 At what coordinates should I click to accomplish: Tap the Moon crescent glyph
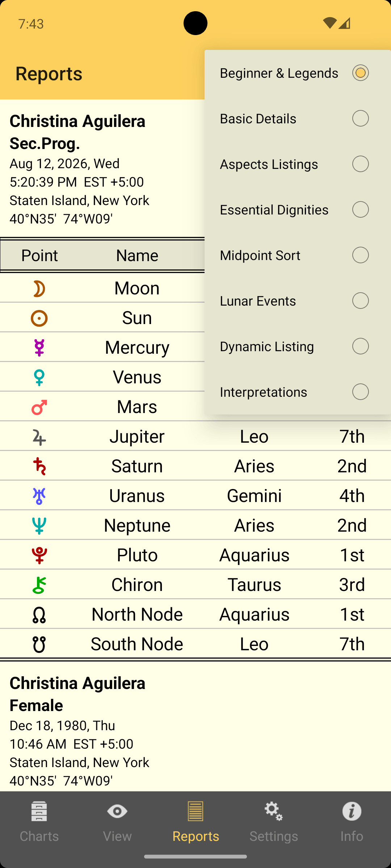pos(39,289)
